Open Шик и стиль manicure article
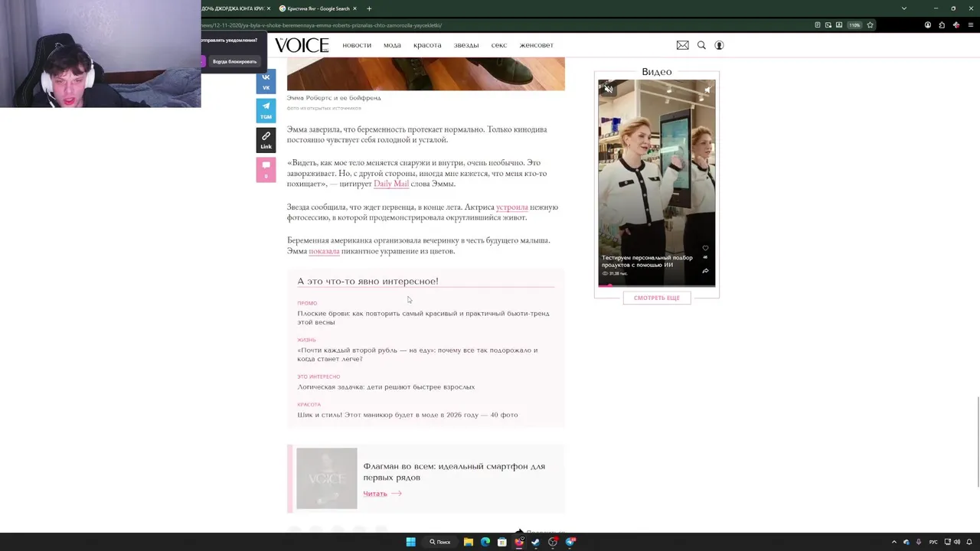Screen dimensions: 980x551 point(407,415)
